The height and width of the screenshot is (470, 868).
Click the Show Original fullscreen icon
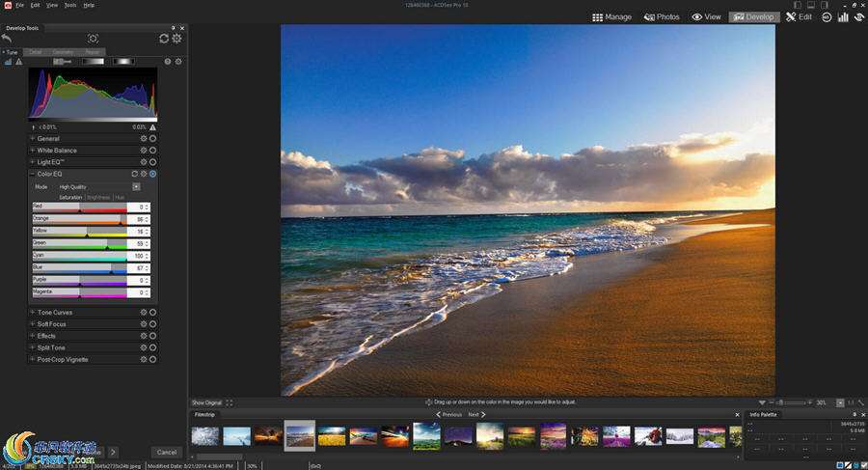pos(230,402)
